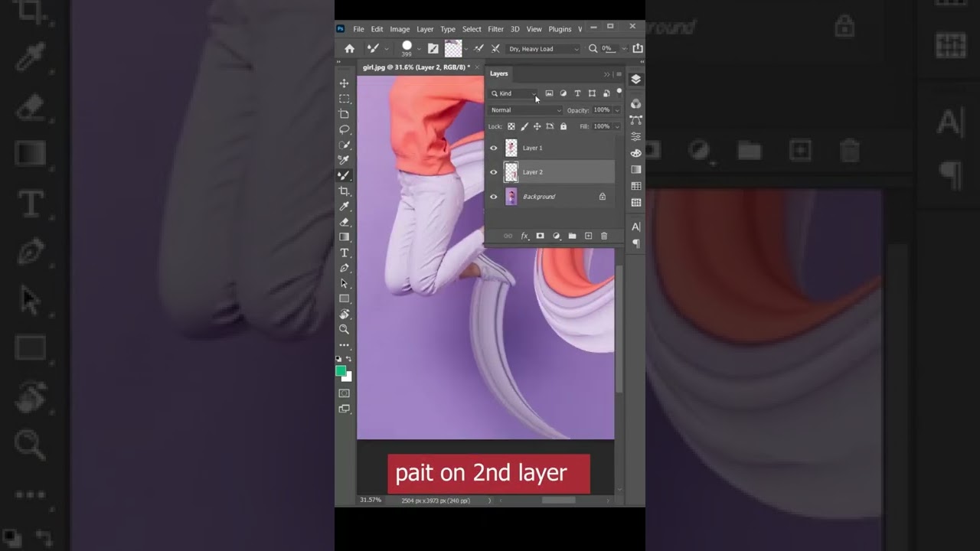Open the Dry, Heavy Load preset dropdown
The width and height of the screenshot is (980, 551).
pos(544,48)
